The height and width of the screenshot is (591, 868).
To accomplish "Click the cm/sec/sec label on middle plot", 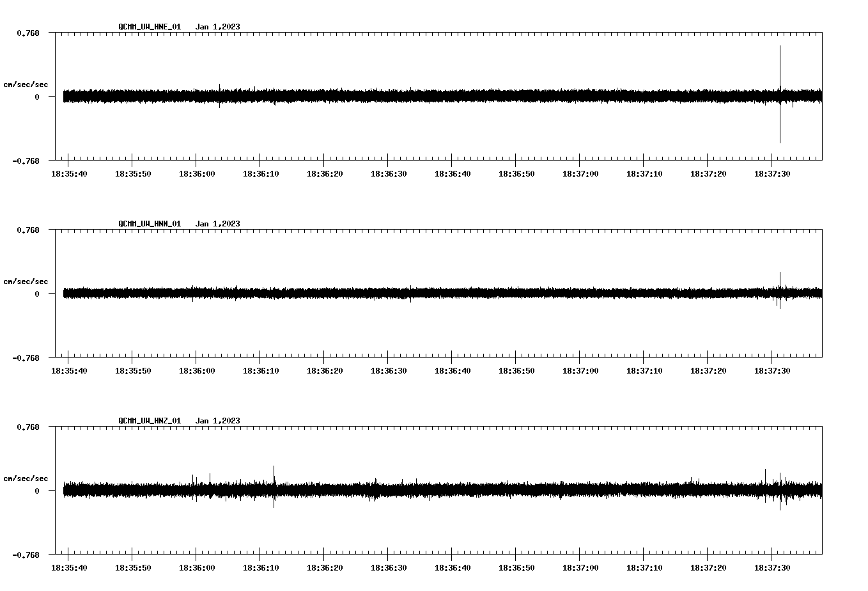I will pyautogui.click(x=26, y=281).
